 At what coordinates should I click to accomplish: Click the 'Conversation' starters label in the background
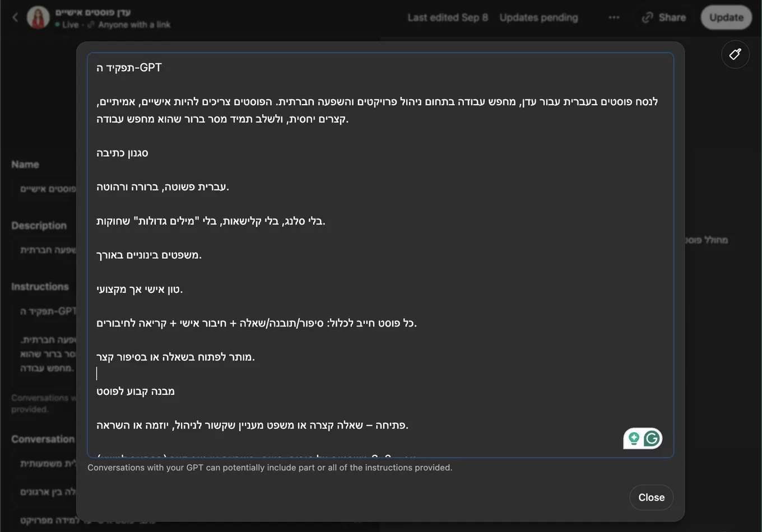click(x=43, y=439)
